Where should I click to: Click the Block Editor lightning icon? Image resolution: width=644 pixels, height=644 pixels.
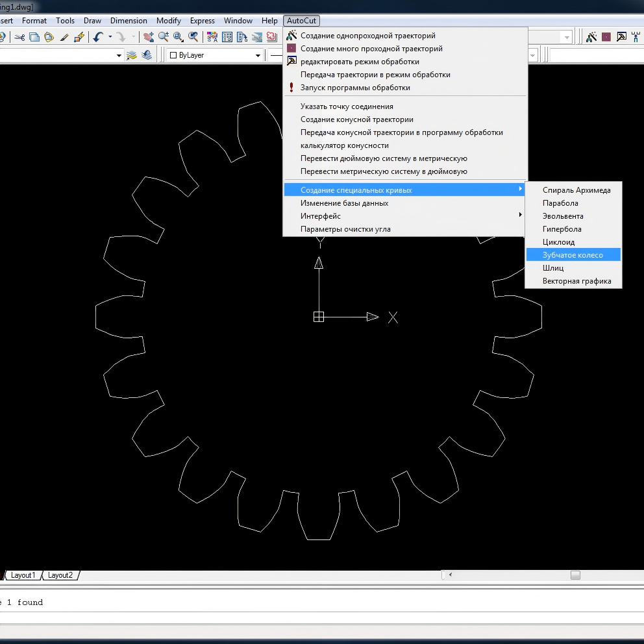click(79, 38)
